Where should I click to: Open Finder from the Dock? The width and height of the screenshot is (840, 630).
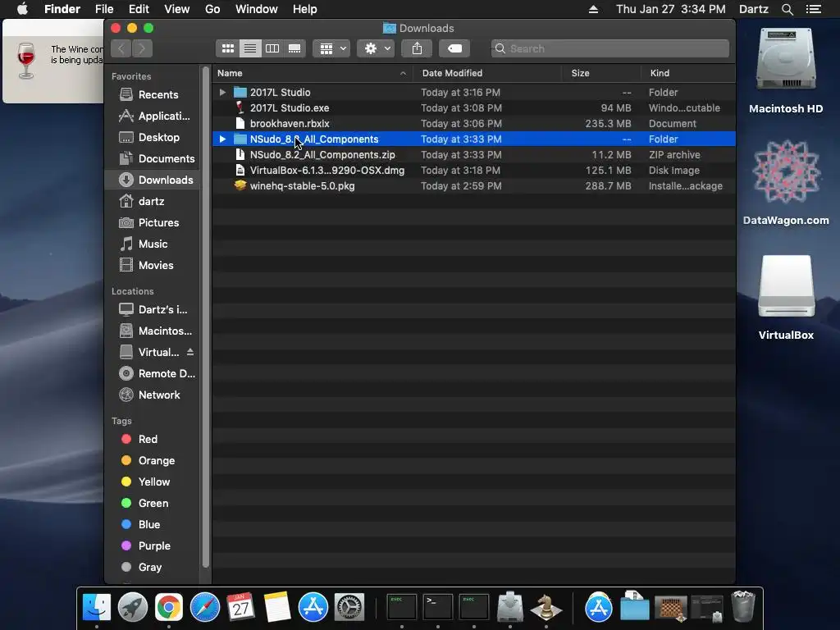(x=97, y=607)
